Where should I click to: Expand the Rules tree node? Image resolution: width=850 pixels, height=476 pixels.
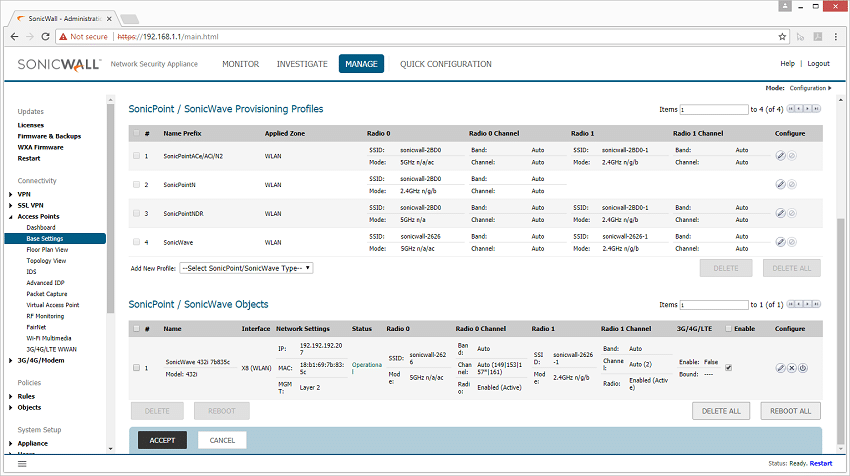pyautogui.click(x=11, y=396)
